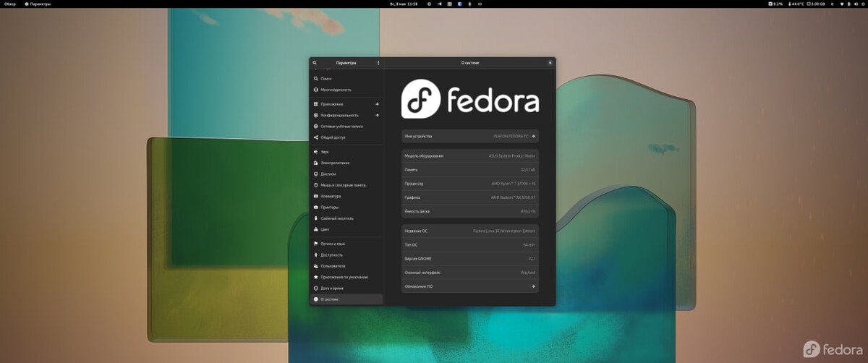Click the search icon in Settings header
The image size is (868, 363).
point(315,63)
